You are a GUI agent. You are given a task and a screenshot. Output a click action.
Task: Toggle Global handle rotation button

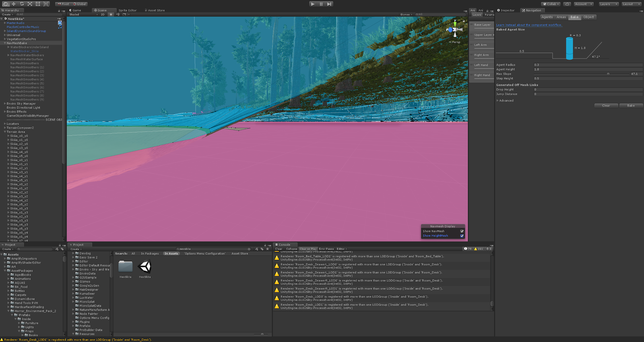80,4
